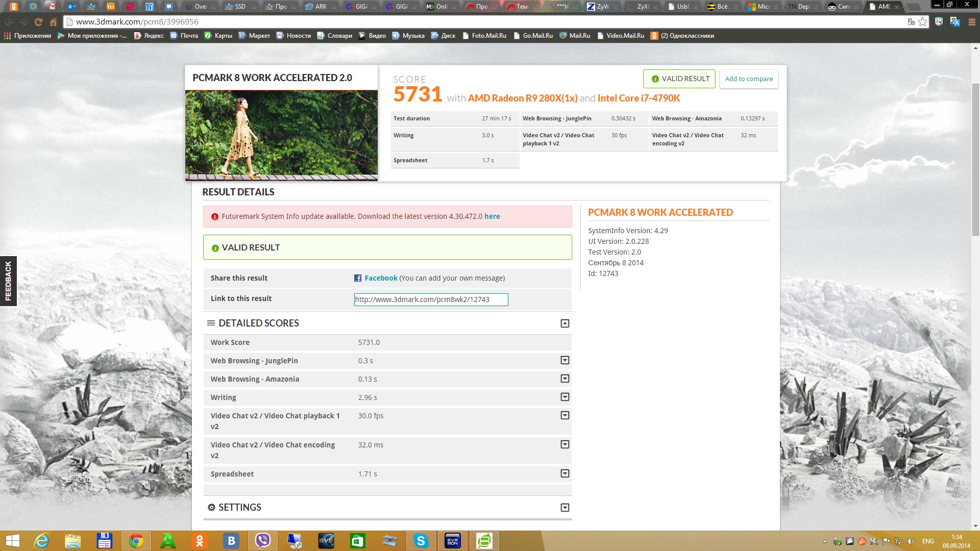
Task: Open the 'here' download link
Action: (492, 216)
